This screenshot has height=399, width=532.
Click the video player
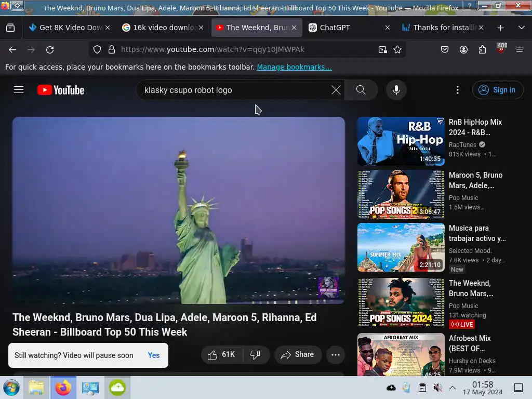(x=179, y=210)
